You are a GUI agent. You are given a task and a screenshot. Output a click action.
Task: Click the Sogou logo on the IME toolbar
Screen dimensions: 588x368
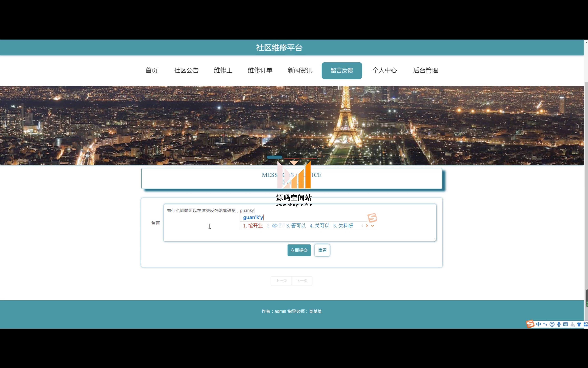coord(530,324)
